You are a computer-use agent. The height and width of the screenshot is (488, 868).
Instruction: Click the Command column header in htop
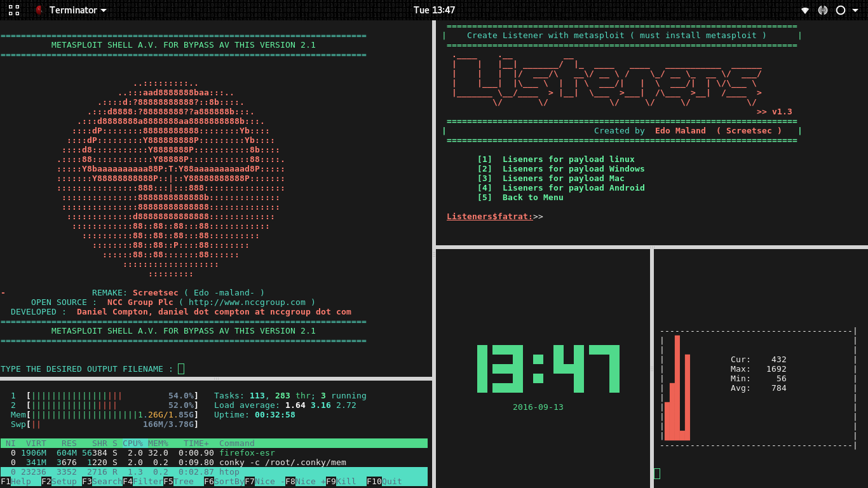pos(237,444)
